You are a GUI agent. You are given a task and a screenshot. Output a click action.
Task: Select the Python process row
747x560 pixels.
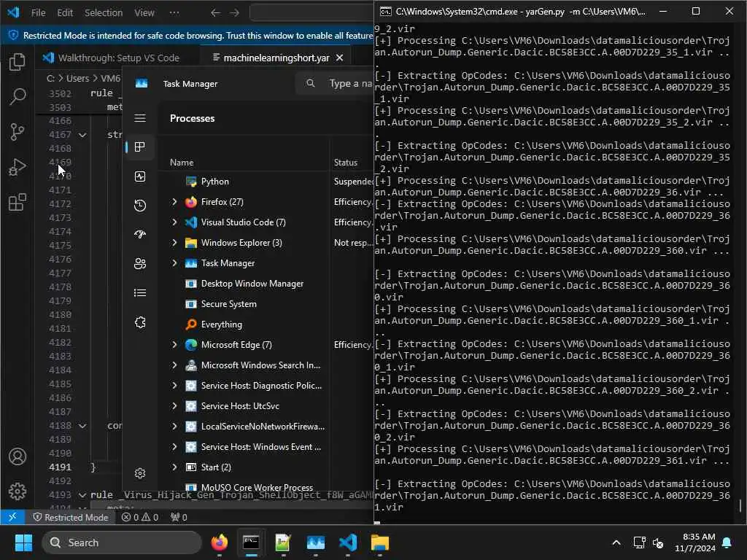point(267,182)
